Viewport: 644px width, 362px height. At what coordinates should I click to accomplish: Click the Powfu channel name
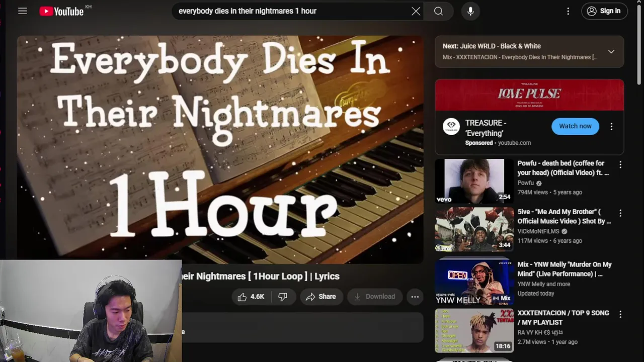tap(526, 183)
